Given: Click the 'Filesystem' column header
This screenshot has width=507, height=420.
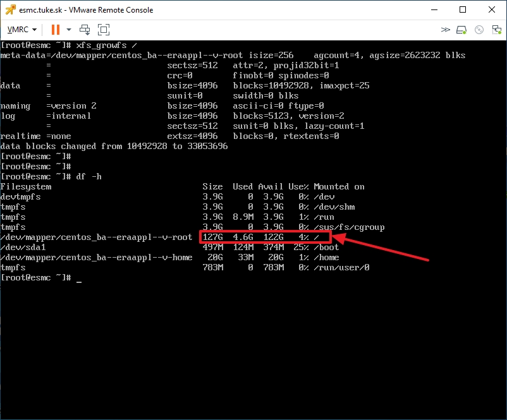Looking at the screenshot, I should (x=26, y=187).
